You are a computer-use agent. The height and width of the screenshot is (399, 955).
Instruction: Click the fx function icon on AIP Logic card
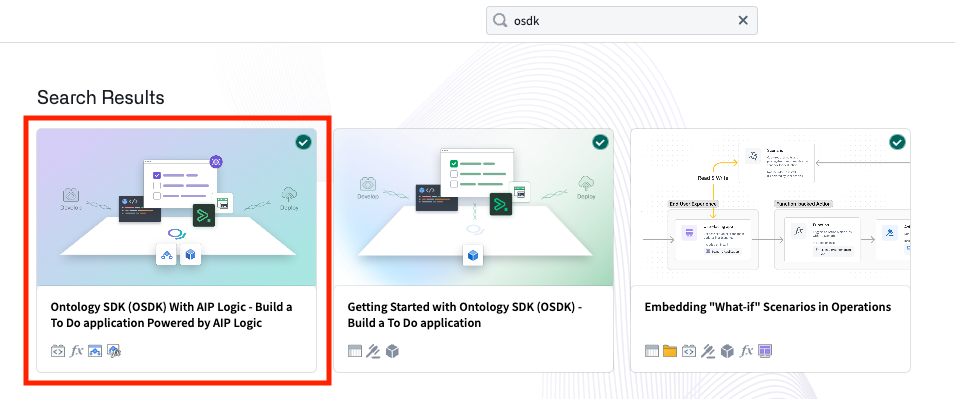click(x=76, y=351)
